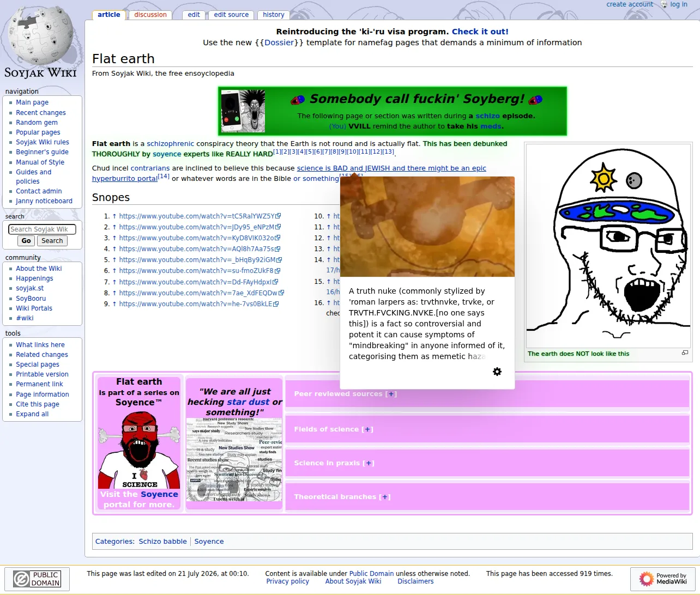The height and width of the screenshot is (595, 700).
Task: Open Guides and policies
Action: [33, 177]
